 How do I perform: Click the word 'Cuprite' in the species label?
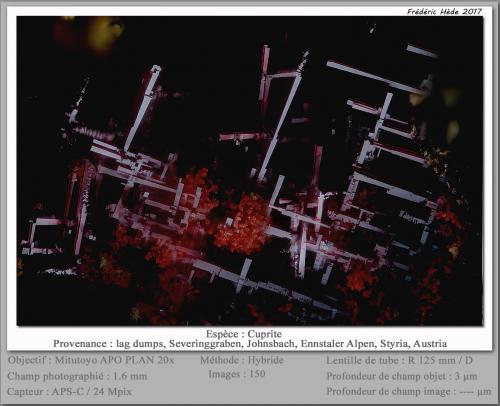pos(265,334)
